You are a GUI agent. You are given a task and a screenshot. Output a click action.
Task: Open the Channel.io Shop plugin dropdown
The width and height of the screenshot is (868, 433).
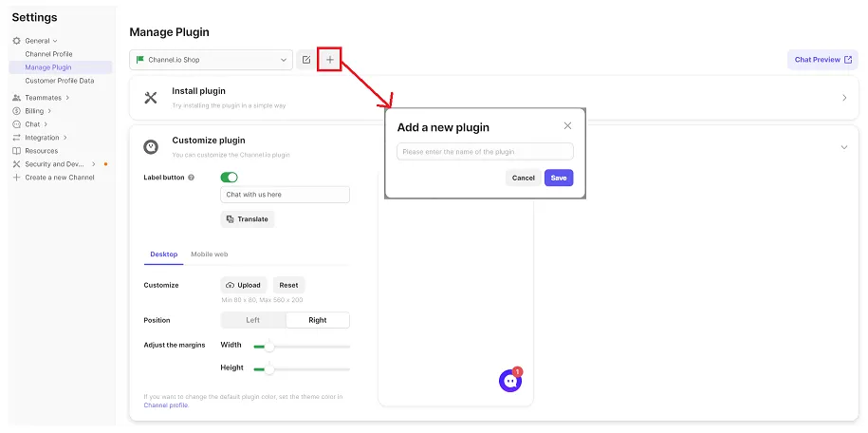click(211, 60)
